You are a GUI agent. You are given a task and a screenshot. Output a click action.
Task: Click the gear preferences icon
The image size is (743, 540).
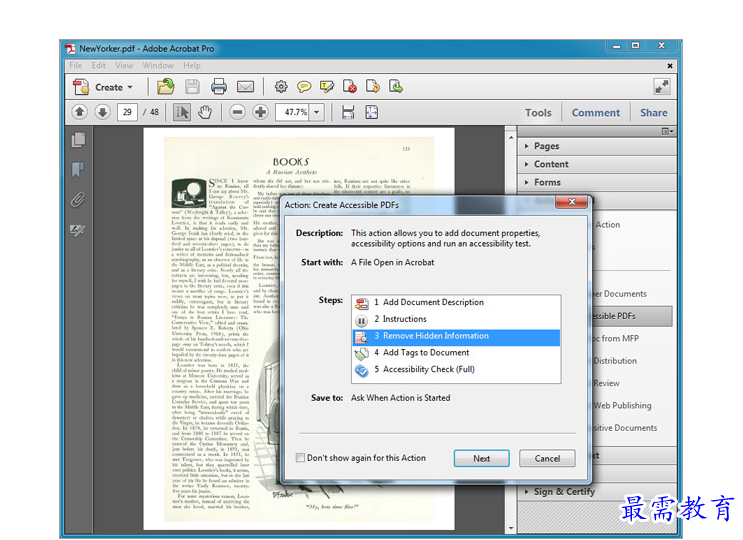coord(281,87)
